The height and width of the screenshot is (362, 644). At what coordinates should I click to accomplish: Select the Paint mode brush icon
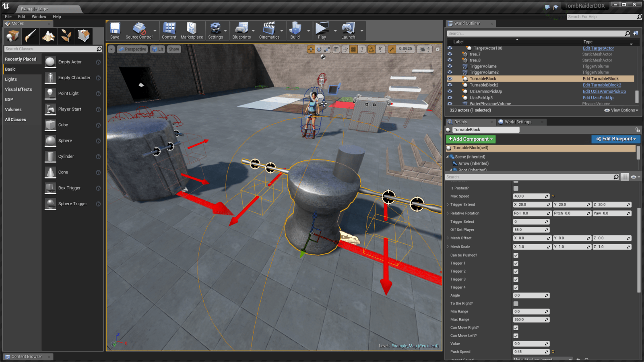tap(31, 36)
